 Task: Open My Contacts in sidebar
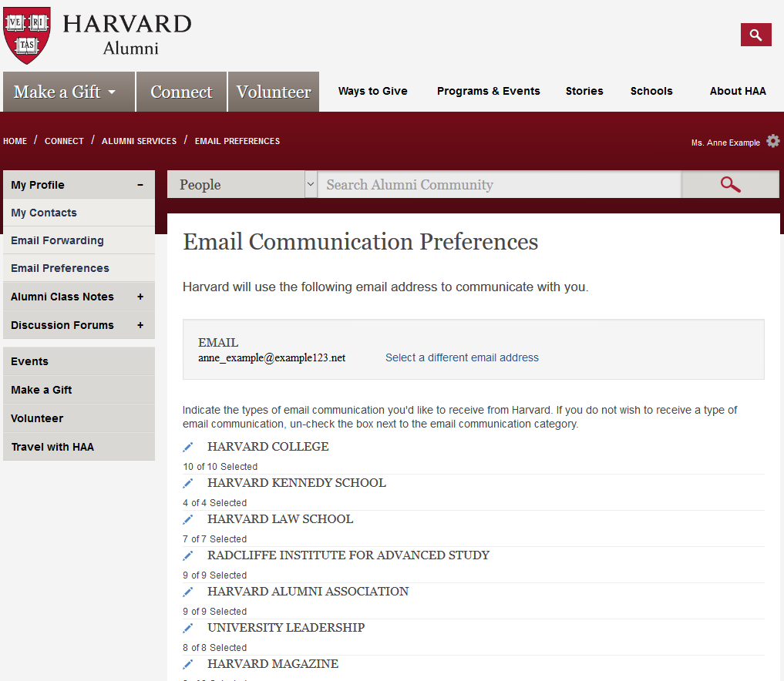(79, 213)
